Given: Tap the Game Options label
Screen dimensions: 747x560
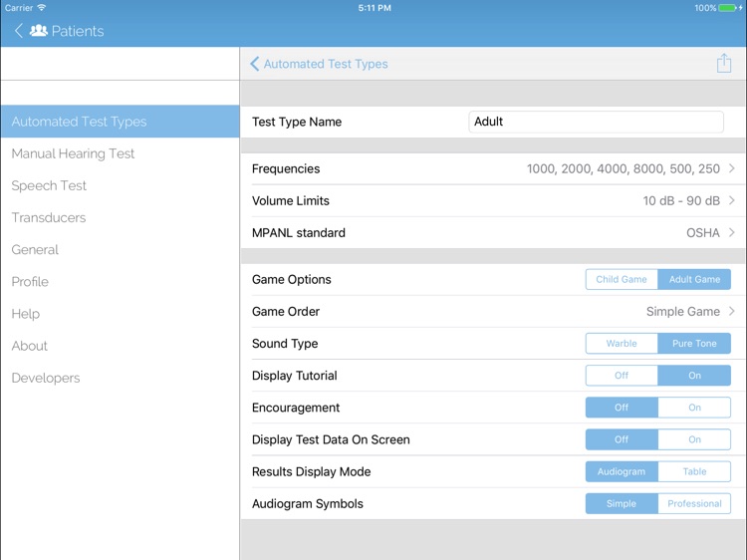Looking at the screenshot, I should 291,279.
